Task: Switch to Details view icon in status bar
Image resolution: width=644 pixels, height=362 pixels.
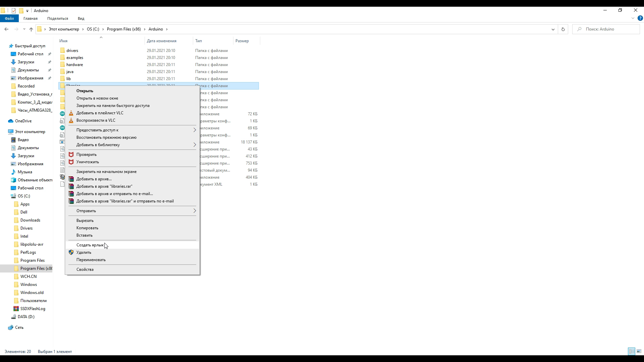Action: click(632, 351)
